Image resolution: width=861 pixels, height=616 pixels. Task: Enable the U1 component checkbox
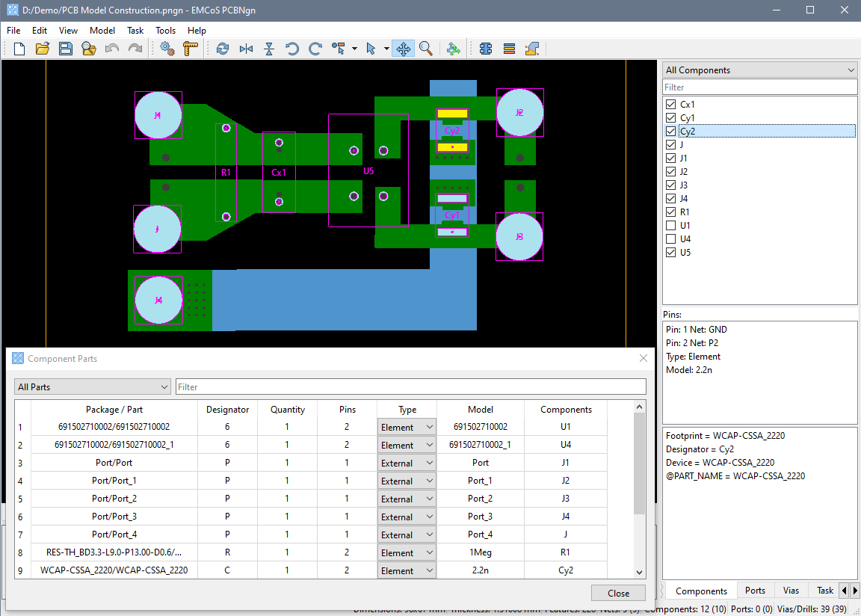pos(670,226)
